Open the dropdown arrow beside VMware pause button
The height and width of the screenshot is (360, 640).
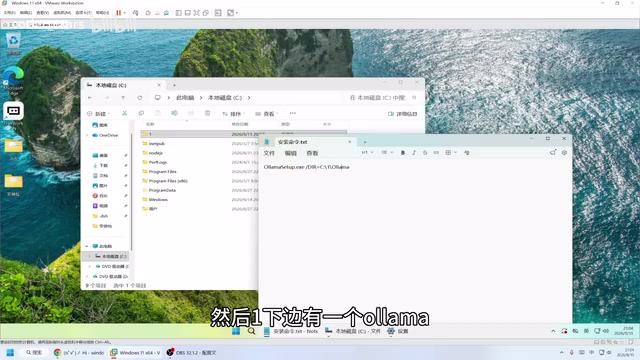click(x=124, y=13)
